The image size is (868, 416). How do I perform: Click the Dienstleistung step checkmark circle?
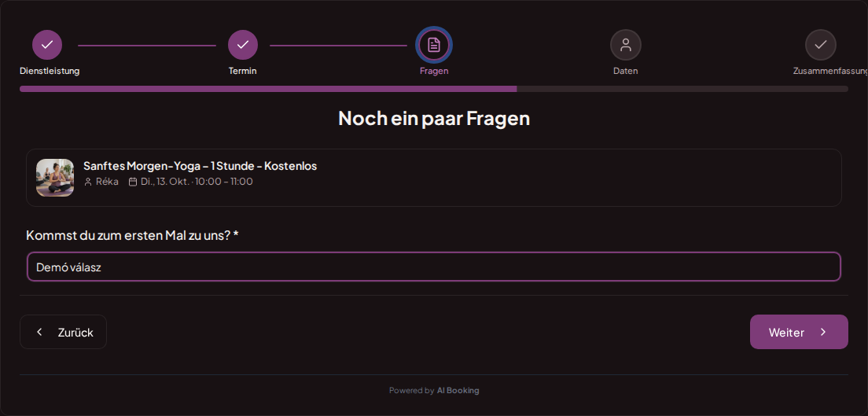(x=47, y=45)
